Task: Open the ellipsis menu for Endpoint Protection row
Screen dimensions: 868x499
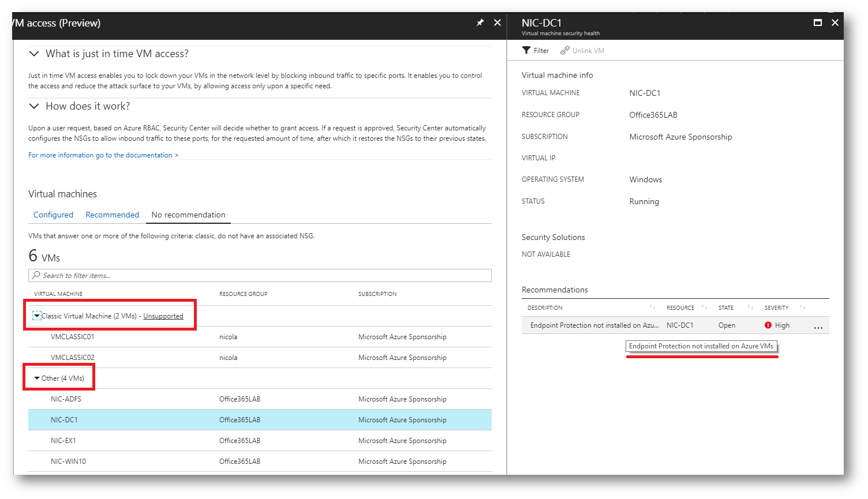Action: 818,327
